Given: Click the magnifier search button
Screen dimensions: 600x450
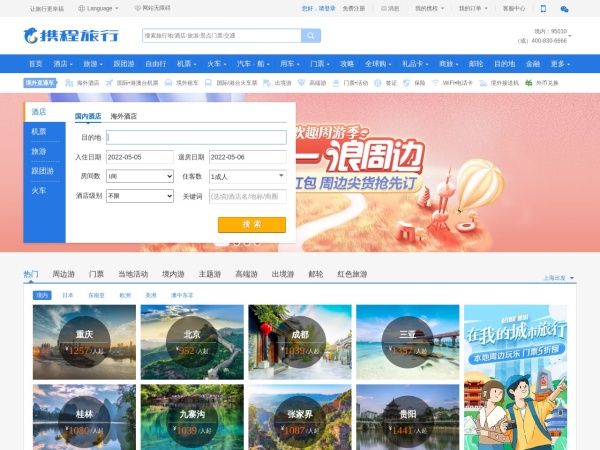Looking at the screenshot, I should pyautogui.click(x=311, y=35).
